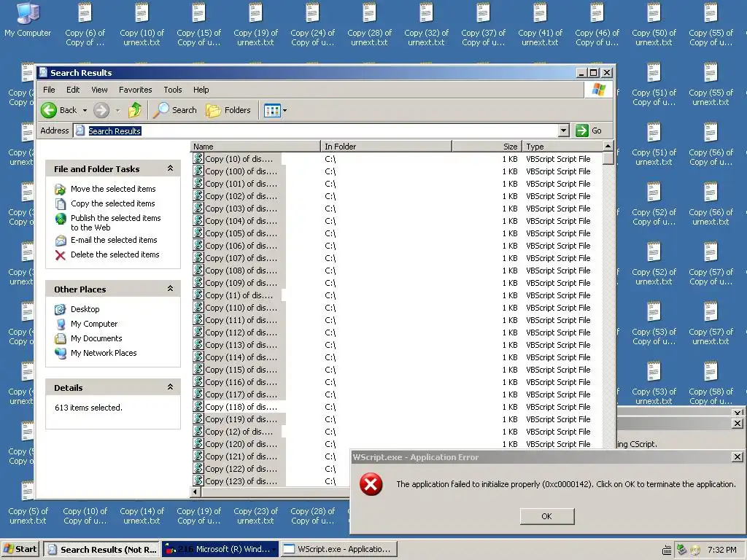Close the WScript.exe Application Error dialog
Viewport: 747px width, 560px height.
pyautogui.click(x=737, y=457)
